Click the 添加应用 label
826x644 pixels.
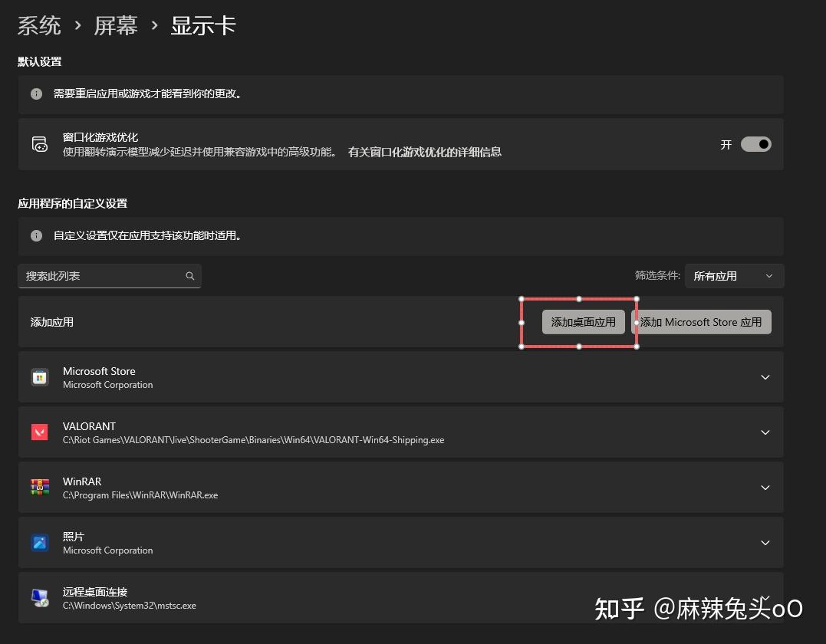[x=51, y=322]
